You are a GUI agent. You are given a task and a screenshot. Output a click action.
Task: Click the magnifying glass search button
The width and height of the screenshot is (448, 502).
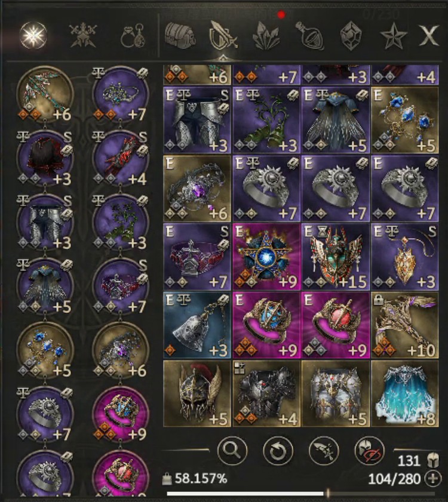232,451
